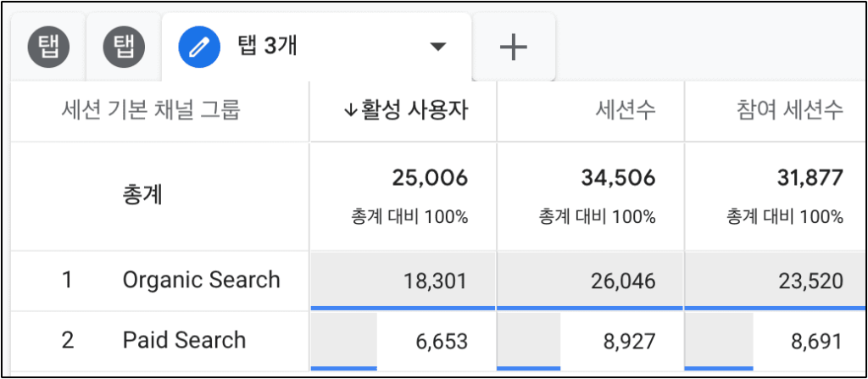Click Paid Search sessions value 8,927
Image resolution: width=868 pixels, height=379 pixels.
point(630,342)
